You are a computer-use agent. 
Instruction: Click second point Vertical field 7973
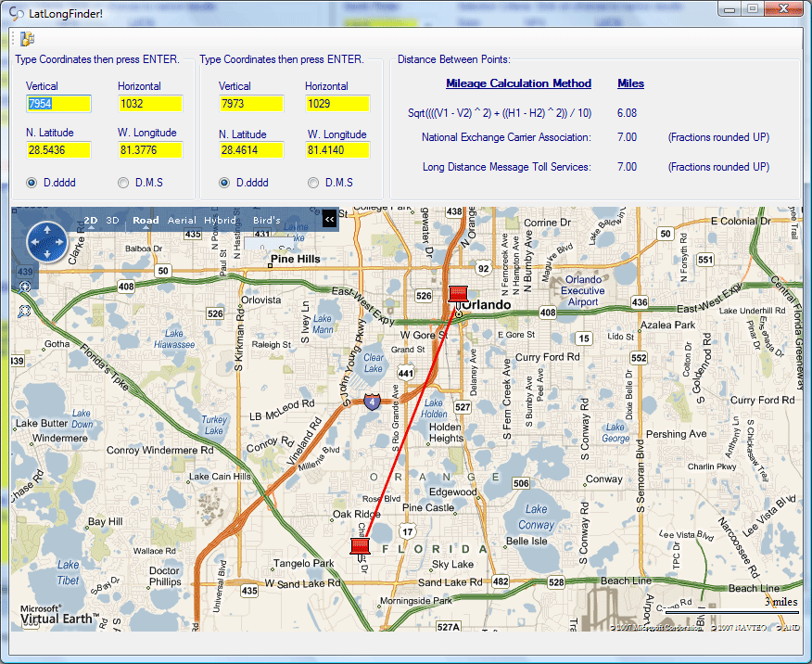point(251,104)
